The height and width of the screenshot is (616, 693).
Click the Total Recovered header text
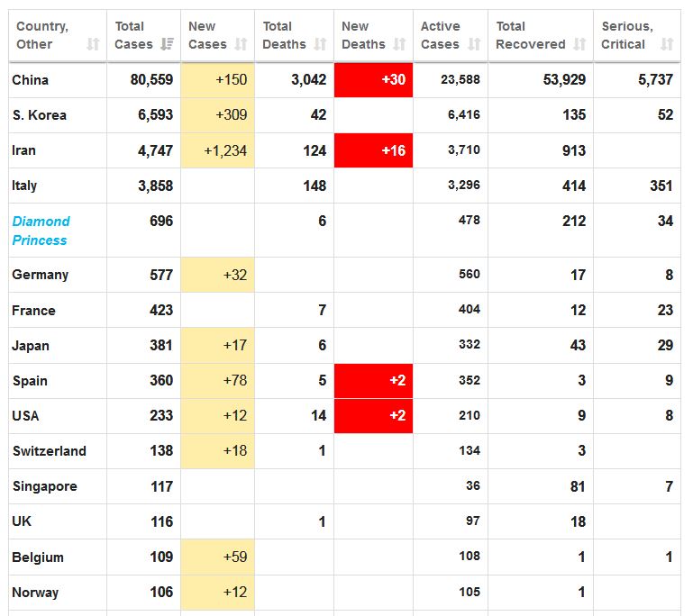click(x=531, y=35)
